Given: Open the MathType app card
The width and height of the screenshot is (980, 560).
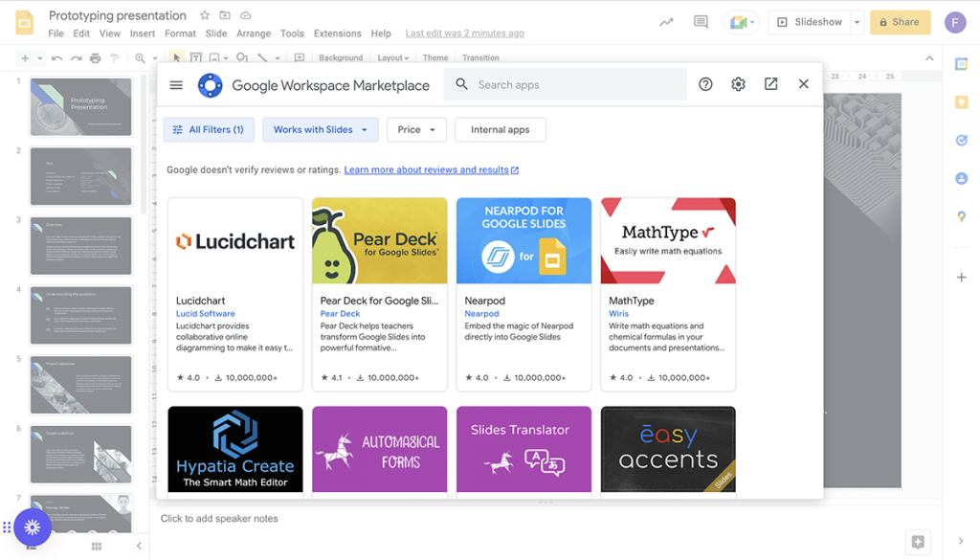Looking at the screenshot, I should coord(668,295).
